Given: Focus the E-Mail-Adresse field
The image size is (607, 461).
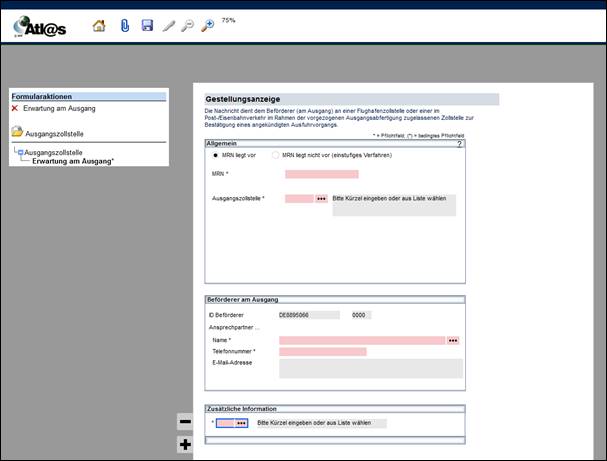Looking at the screenshot, I should point(371,368).
